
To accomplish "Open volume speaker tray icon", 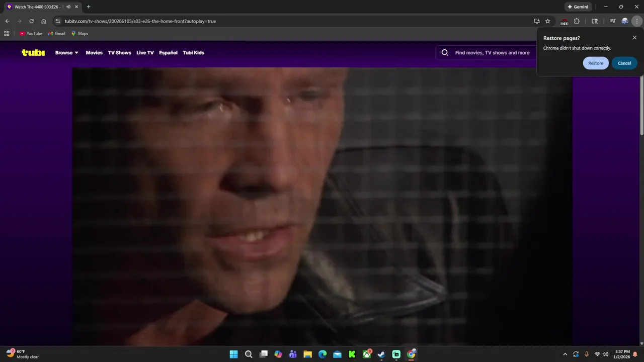I will [605, 354].
